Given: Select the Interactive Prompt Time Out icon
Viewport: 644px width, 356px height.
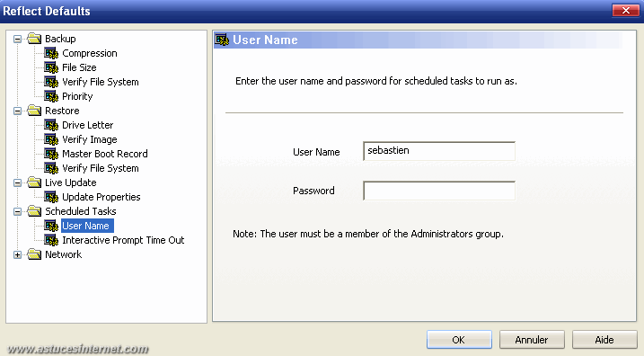Looking at the screenshot, I should 51,241.
